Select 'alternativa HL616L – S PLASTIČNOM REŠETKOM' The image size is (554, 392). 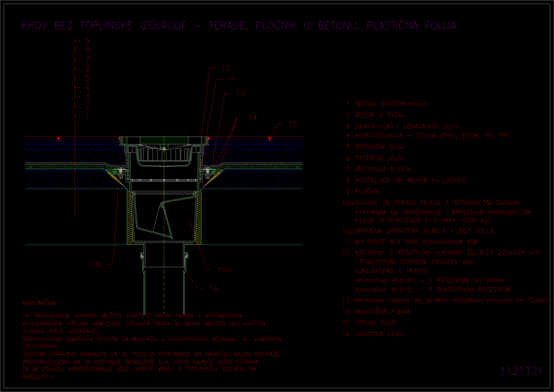[433, 290]
